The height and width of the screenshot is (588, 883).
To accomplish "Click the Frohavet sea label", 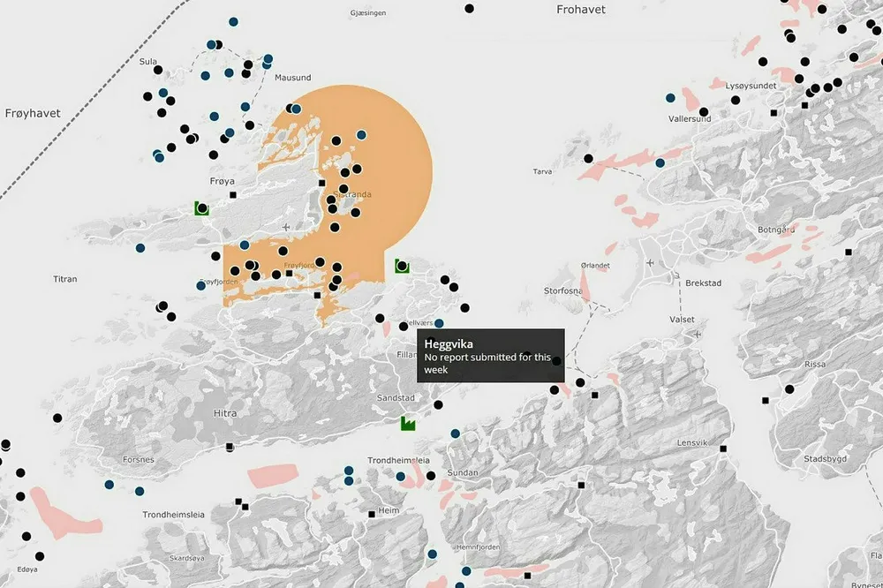I will (x=580, y=10).
